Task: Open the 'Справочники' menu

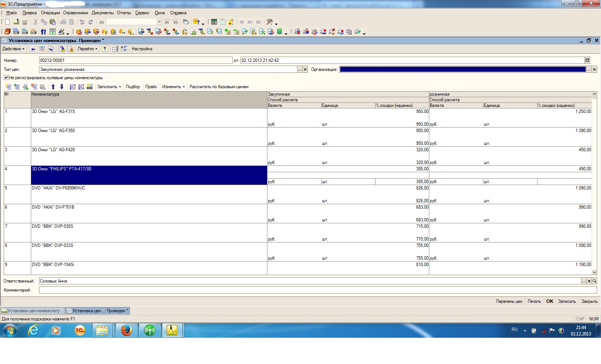Action: (76, 13)
